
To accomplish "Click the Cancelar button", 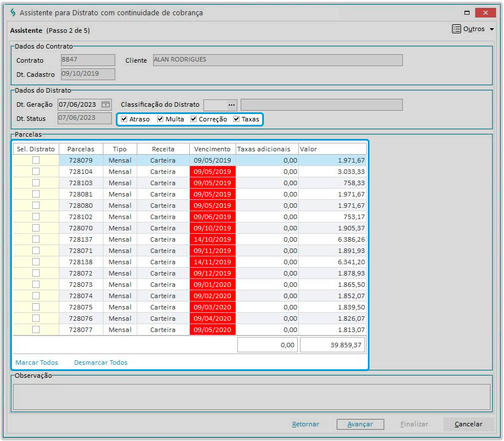I will tap(468, 424).
